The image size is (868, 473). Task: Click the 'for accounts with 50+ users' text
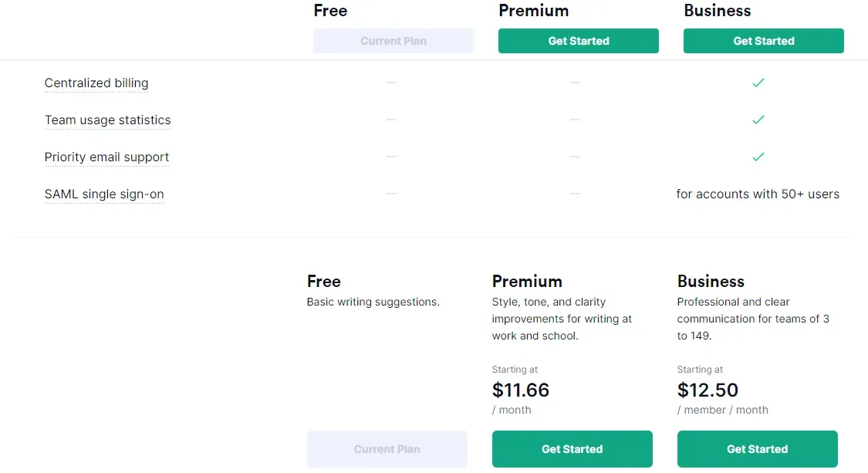[758, 194]
